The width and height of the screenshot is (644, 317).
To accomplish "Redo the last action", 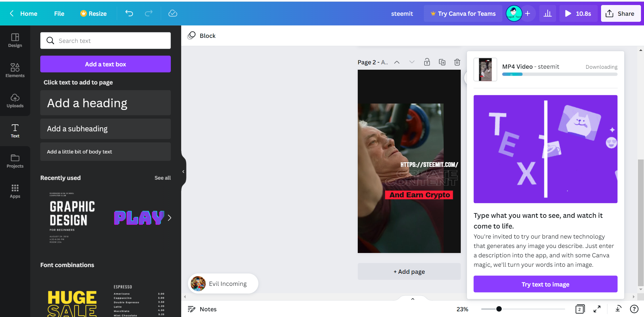I will click(149, 13).
